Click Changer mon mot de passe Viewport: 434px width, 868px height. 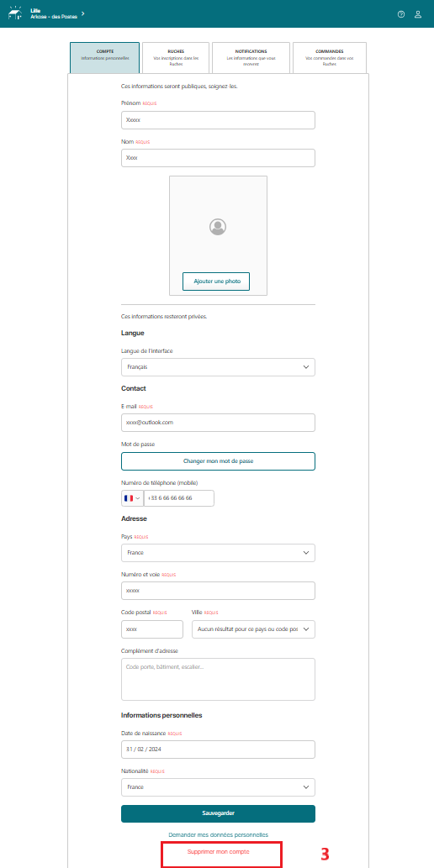pyautogui.click(x=218, y=461)
